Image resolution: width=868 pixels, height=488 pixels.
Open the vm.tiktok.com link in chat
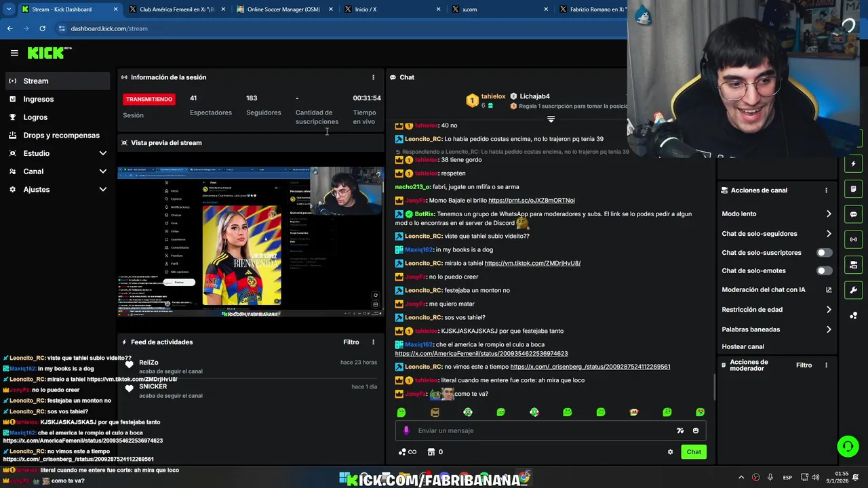[532, 263]
